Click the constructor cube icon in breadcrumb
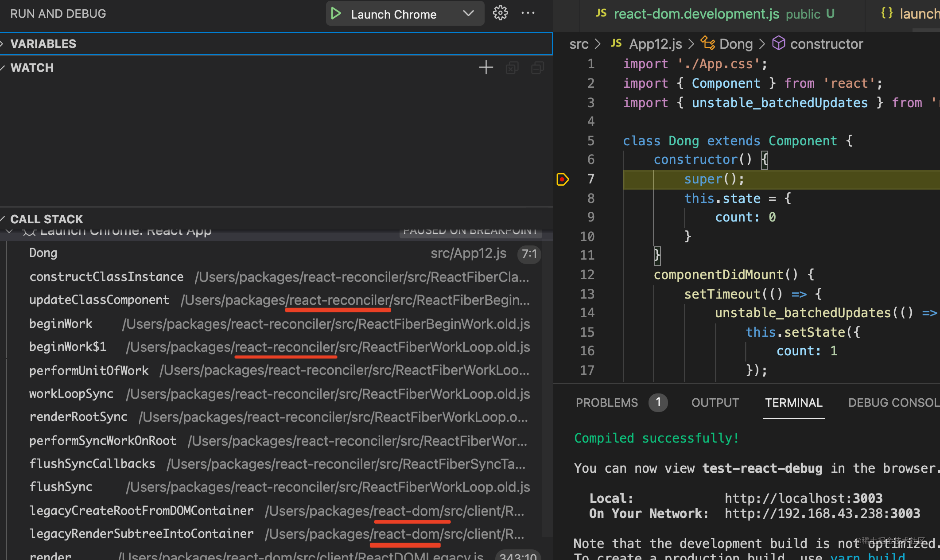This screenshot has width=940, height=560. coord(778,43)
